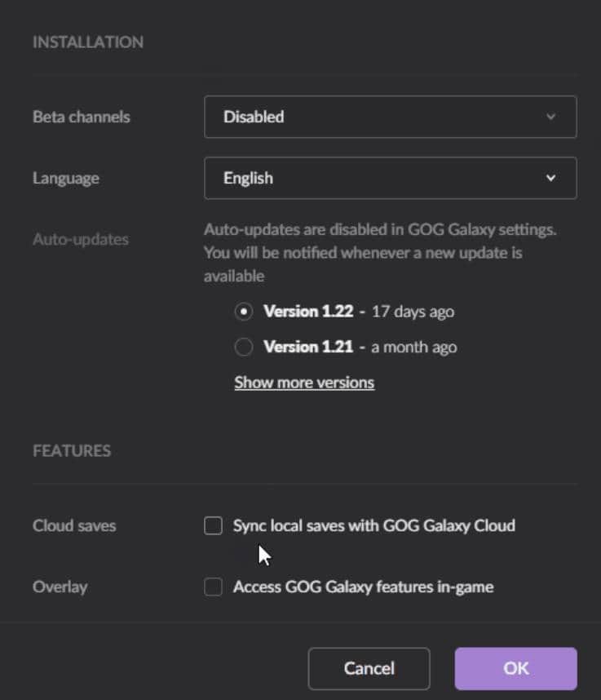Click the FEATURES section heading
The width and height of the screenshot is (601, 700).
[x=72, y=450]
